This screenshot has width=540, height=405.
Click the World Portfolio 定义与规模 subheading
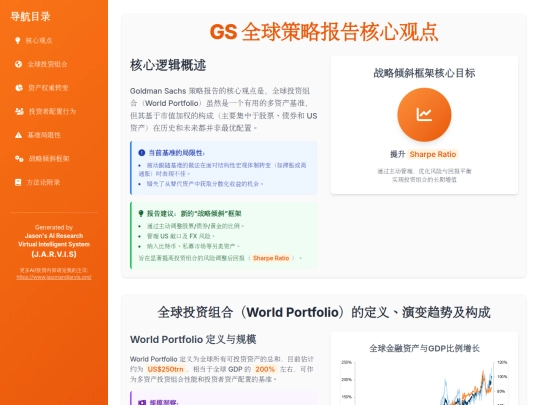193,340
